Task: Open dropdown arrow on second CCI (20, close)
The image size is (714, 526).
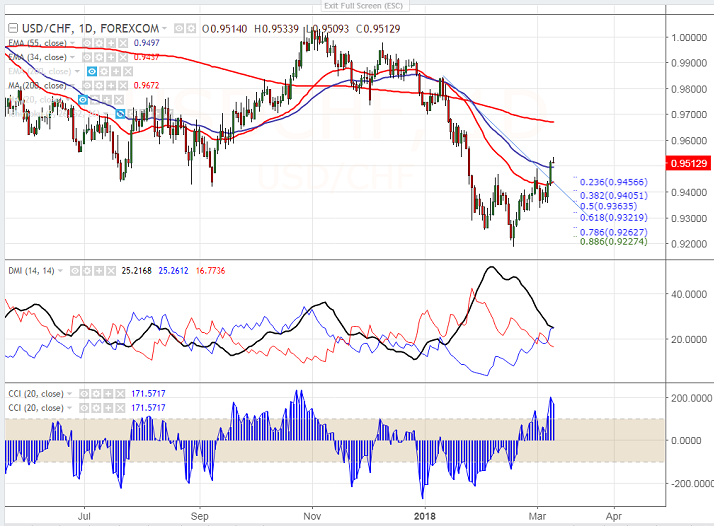Action: click(70, 408)
